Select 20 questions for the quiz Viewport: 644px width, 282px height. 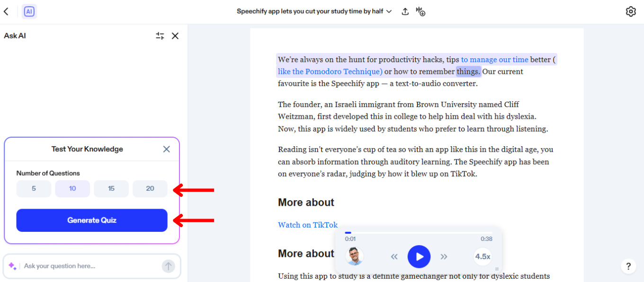pos(150,188)
